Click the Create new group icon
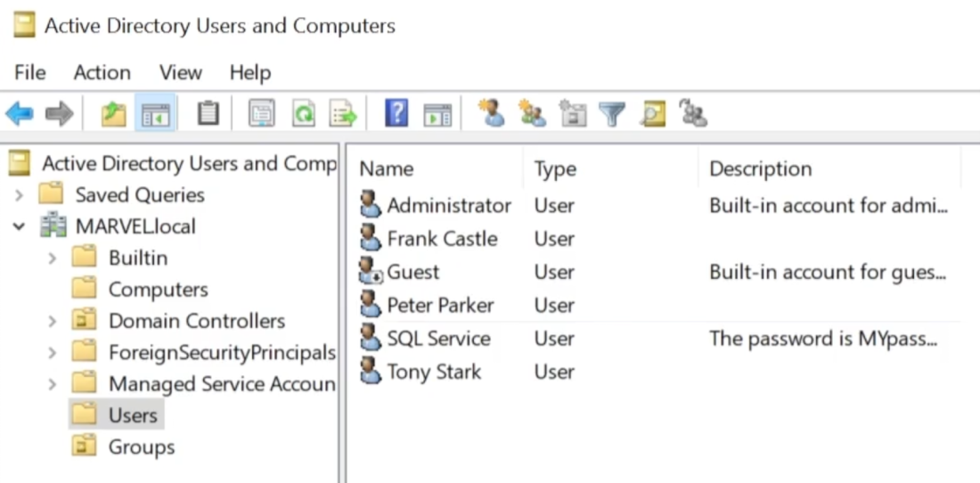This screenshot has width=980, height=483. (x=532, y=114)
